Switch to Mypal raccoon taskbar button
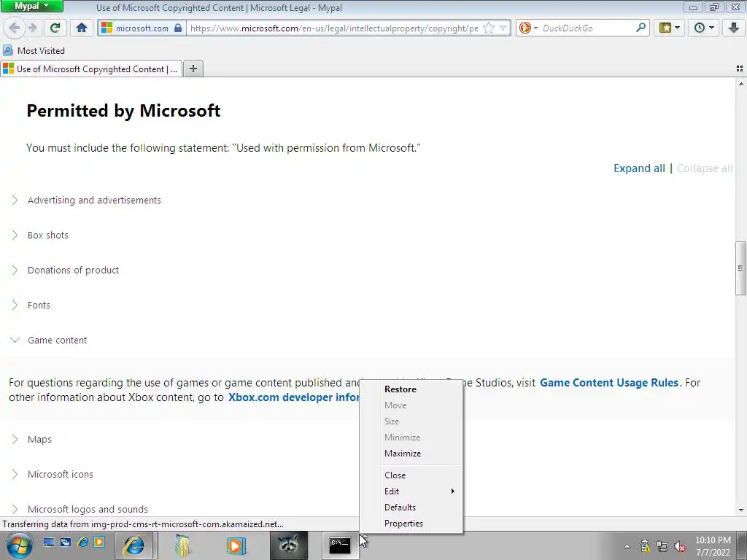 pos(289,545)
